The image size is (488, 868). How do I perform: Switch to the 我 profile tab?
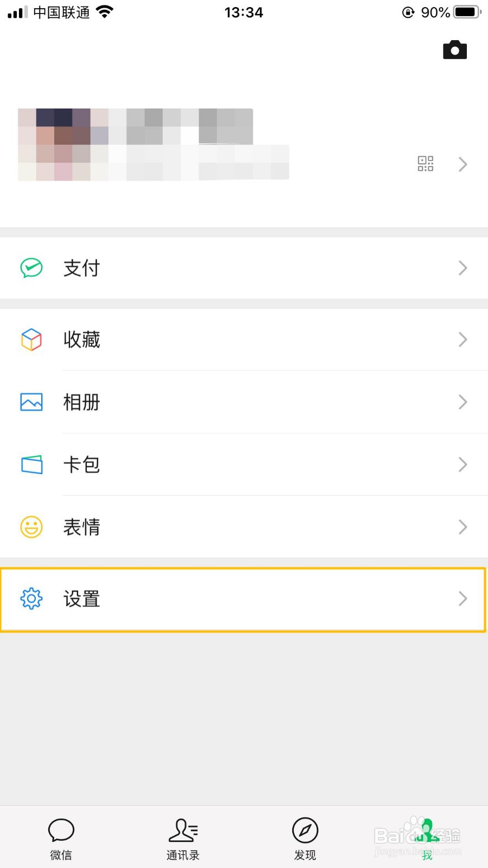[427, 838]
